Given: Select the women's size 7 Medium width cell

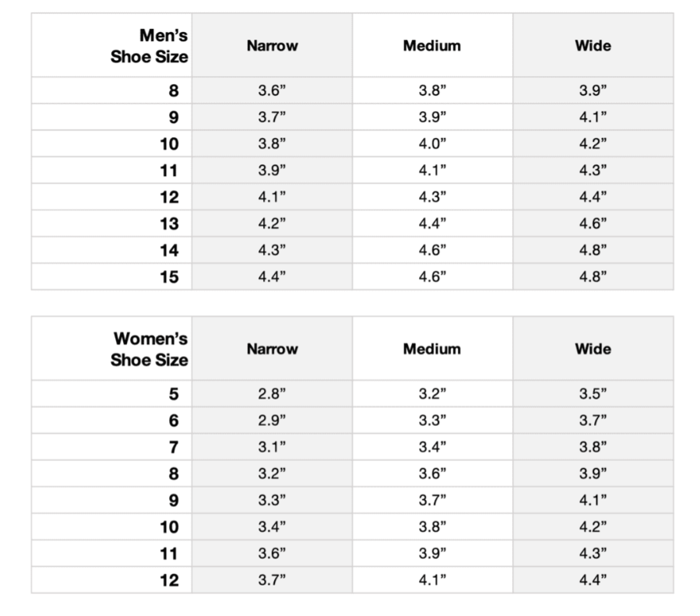Looking at the screenshot, I should (x=432, y=447).
